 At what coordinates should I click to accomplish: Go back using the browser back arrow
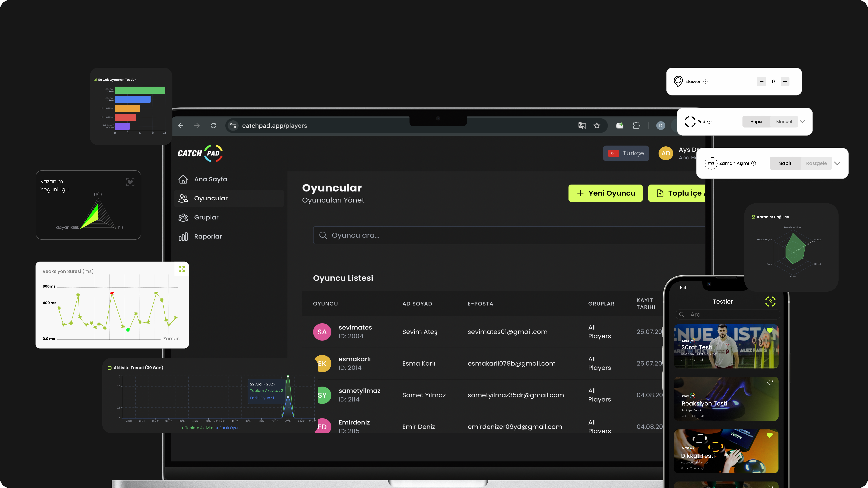(x=181, y=126)
